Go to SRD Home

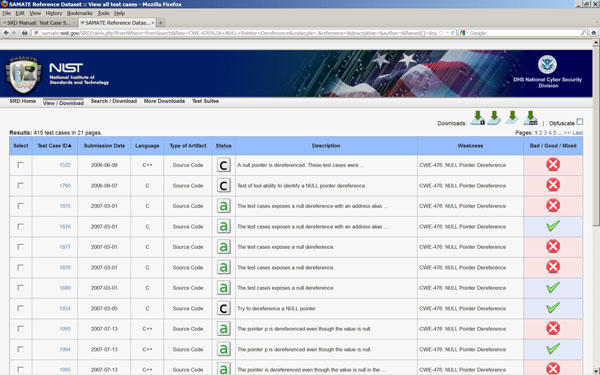(23, 101)
